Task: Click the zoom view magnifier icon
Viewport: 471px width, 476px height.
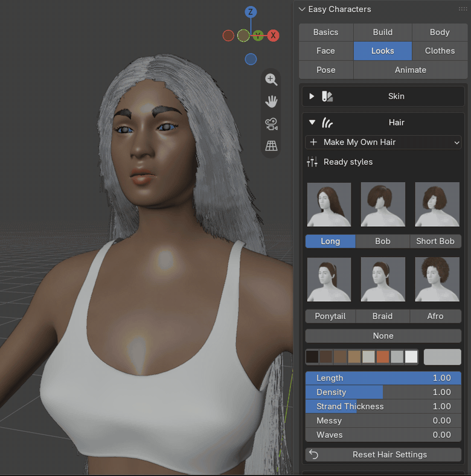Action: pos(271,80)
